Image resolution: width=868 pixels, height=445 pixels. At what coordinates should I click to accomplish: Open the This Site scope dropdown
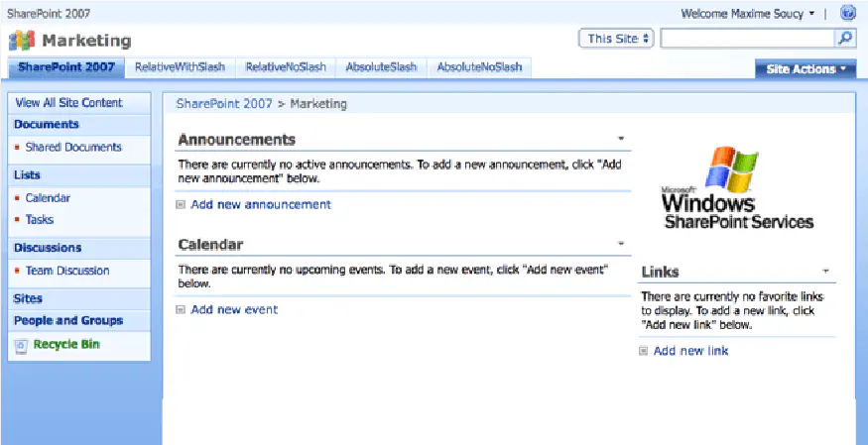(x=617, y=39)
